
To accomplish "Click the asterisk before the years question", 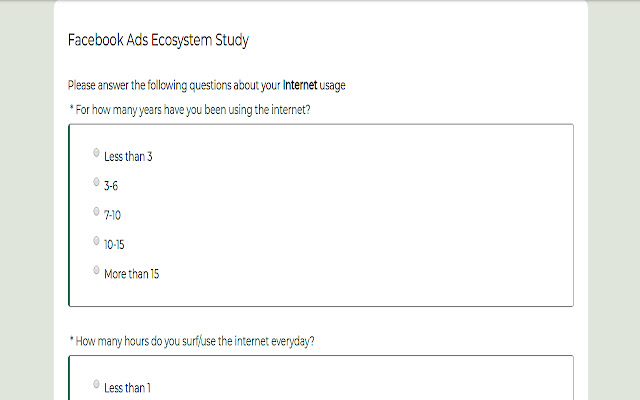I will click(71, 108).
